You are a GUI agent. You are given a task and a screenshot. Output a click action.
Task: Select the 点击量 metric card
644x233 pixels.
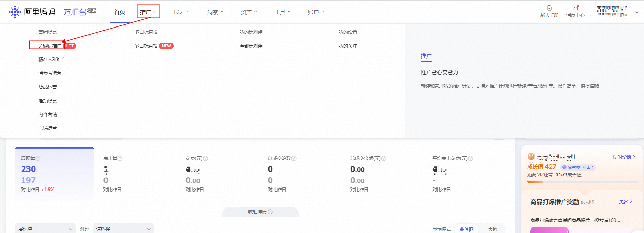pos(137,174)
